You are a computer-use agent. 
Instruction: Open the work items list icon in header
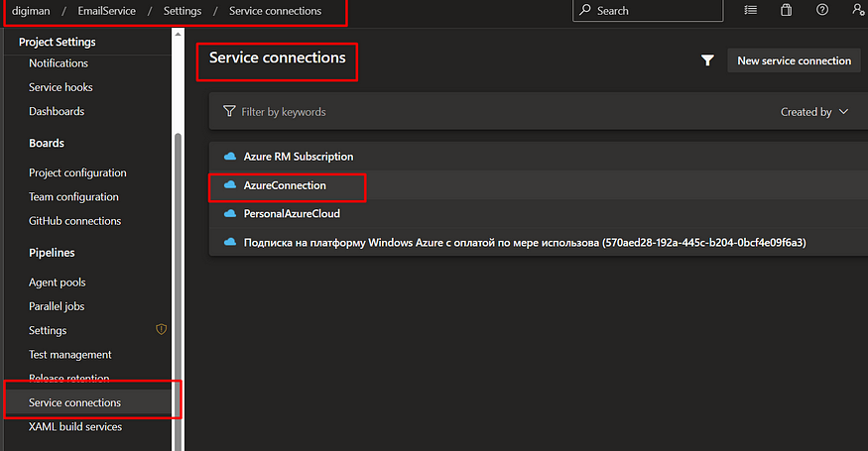pyautogui.click(x=751, y=10)
